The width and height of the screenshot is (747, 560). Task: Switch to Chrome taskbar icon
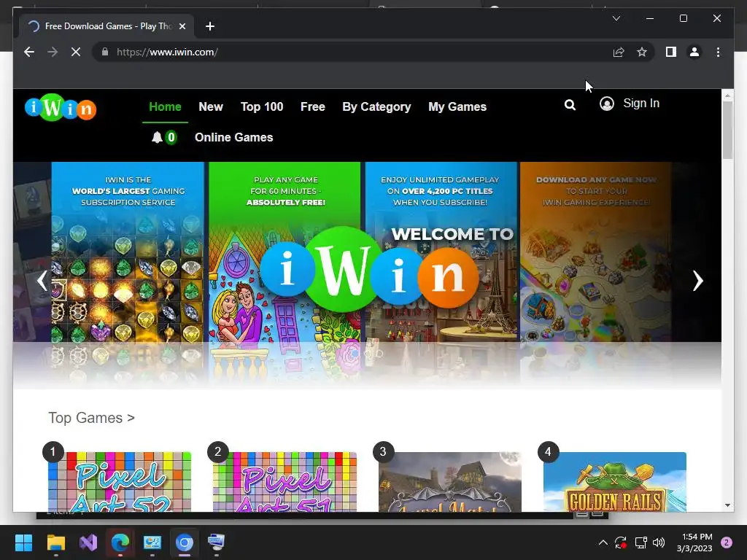click(x=185, y=542)
